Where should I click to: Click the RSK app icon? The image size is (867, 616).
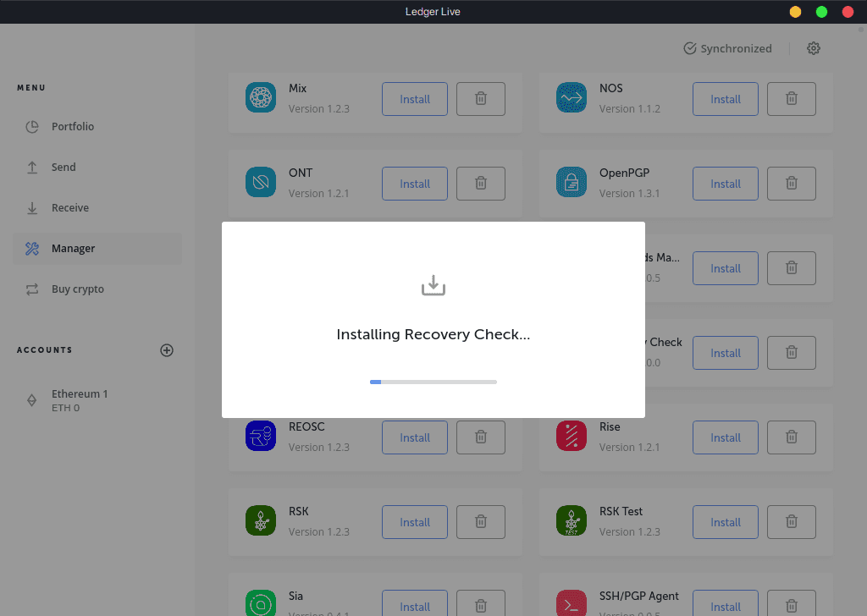(x=261, y=520)
